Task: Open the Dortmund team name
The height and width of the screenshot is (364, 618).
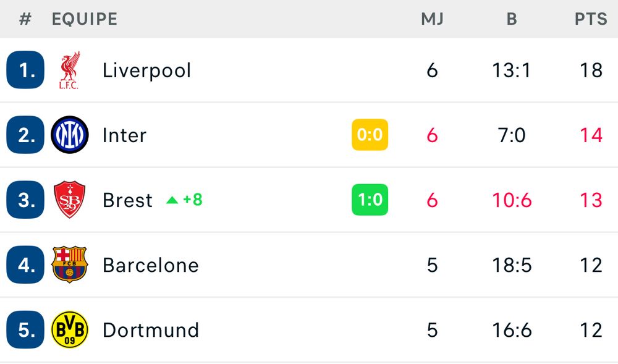Action: (151, 330)
